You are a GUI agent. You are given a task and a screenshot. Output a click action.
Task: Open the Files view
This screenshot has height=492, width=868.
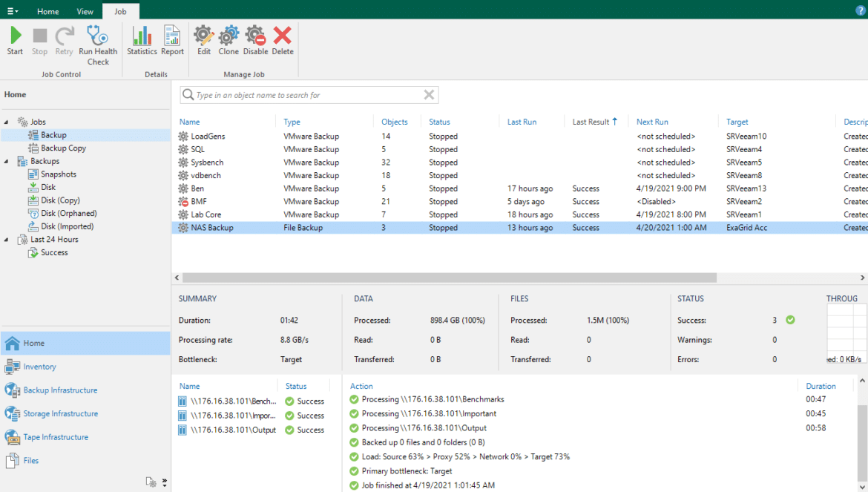85,460
